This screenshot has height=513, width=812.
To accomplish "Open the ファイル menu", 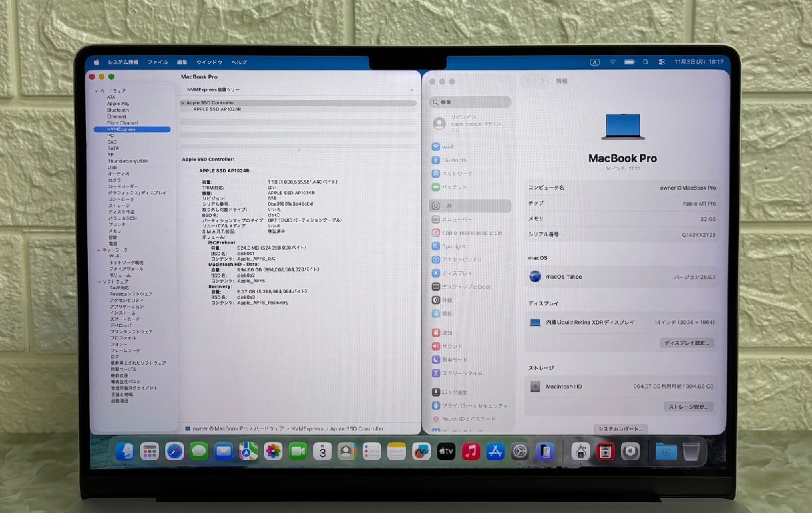I will tap(158, 62).
